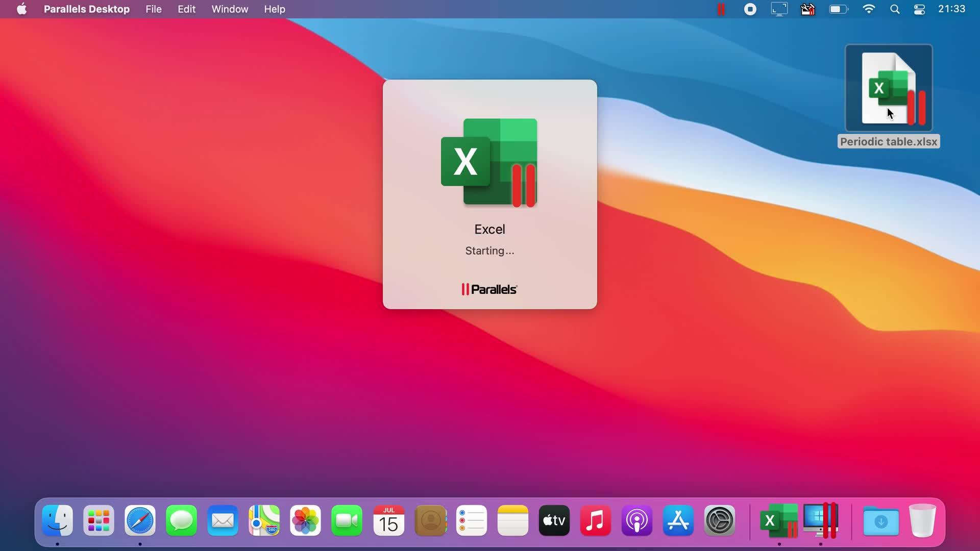The image size is (980, 551).
Task: Open the Downloads folder in the Dock
Action: pyautogui.click(x=880, y=521)
